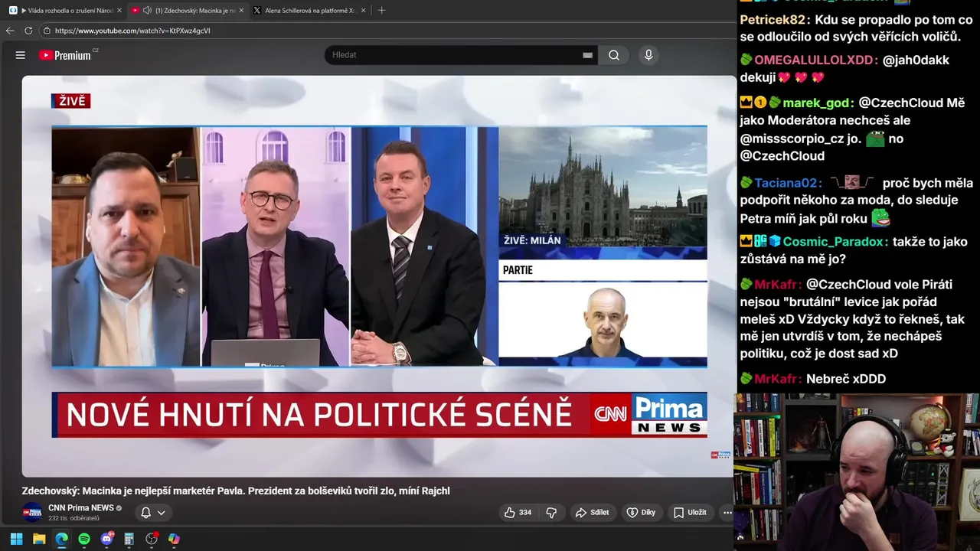Open the Windows Start menu
This screenshot has width=980, height=551.
[x=16, y=539]
